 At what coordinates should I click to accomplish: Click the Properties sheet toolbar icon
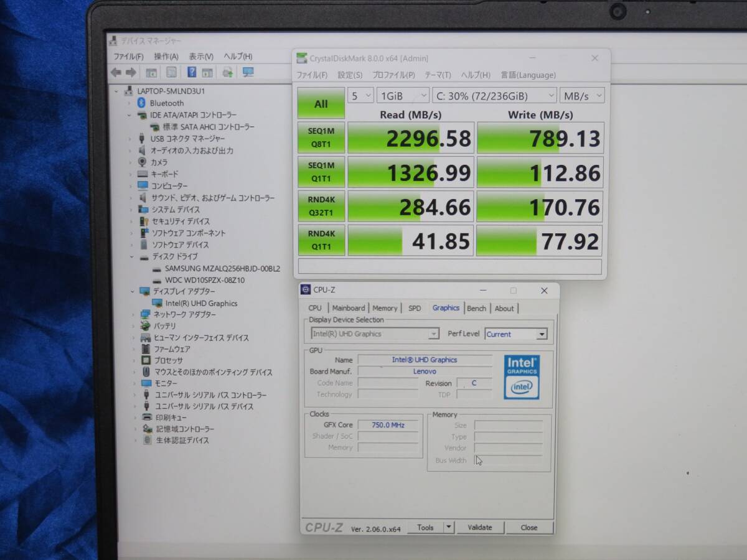[171, 72]
